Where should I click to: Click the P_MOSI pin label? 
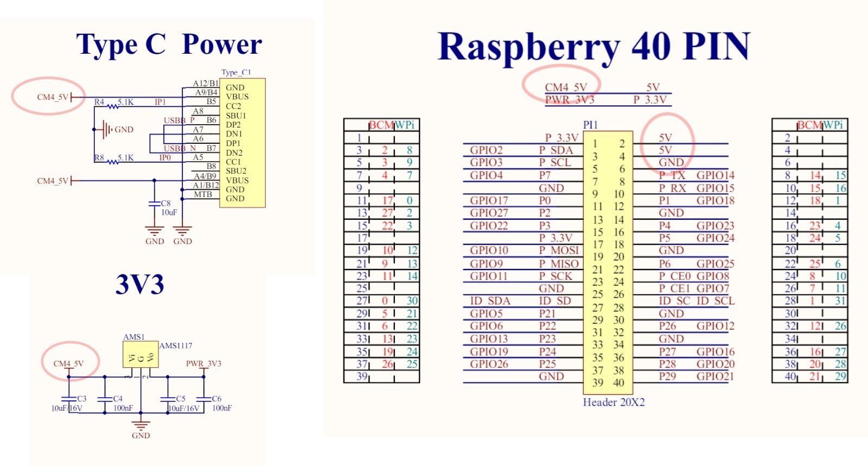click(x=559, y=251)
